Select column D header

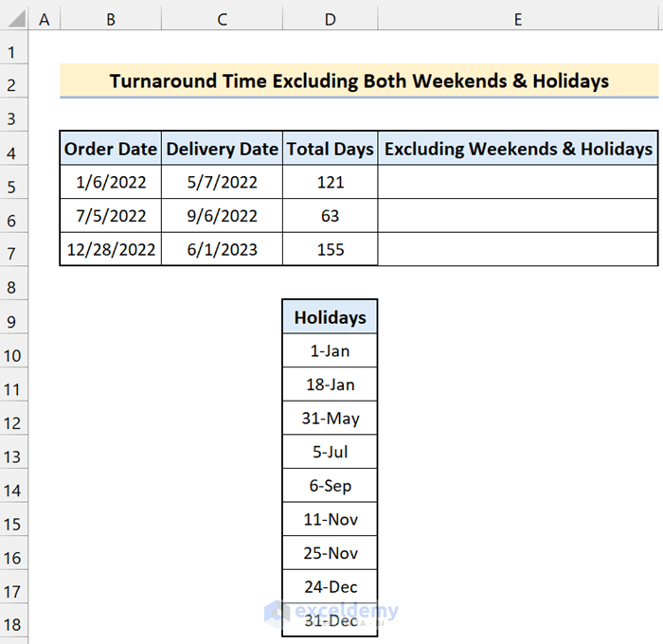331,20
